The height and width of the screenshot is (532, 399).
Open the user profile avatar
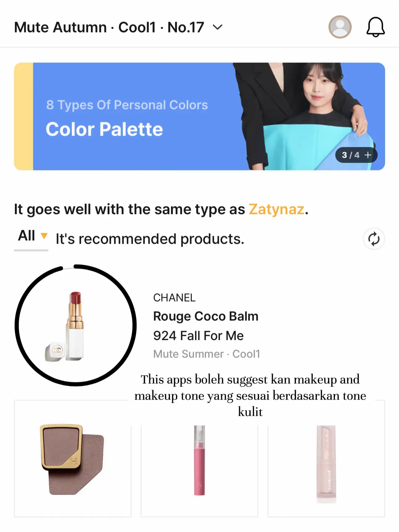click(x=340, y=27)
